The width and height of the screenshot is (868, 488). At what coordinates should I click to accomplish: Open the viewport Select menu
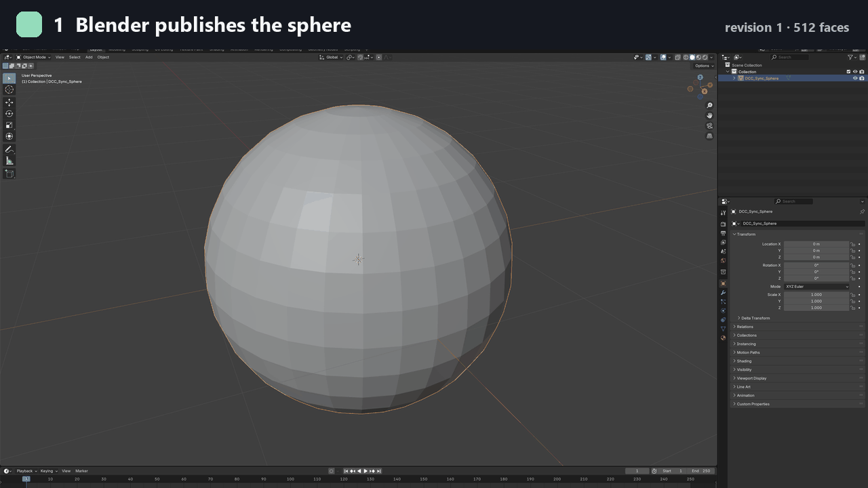click(x=75, y=57)
